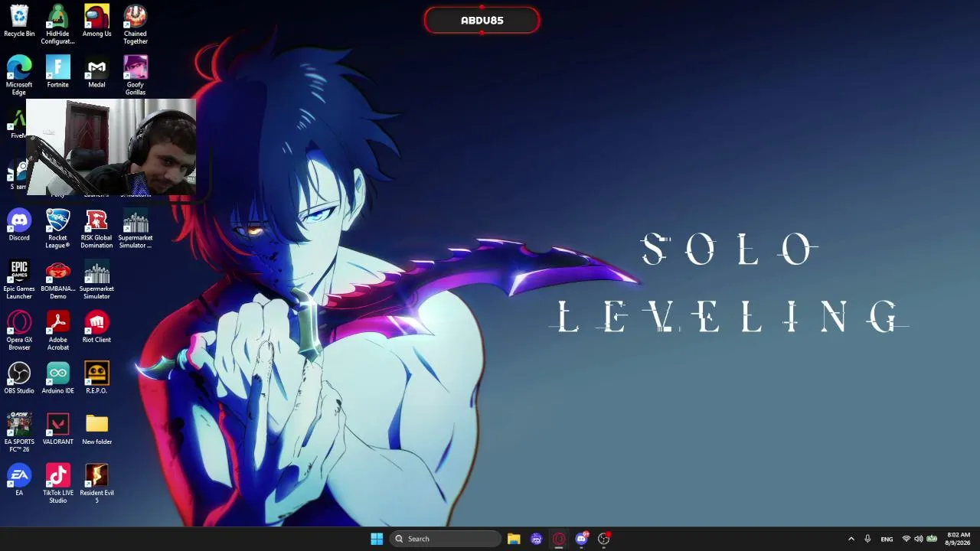This screenshot has width=980, height=551.
Task: Launch HidHide Configuration shortcut
Action: coord(58,24)
